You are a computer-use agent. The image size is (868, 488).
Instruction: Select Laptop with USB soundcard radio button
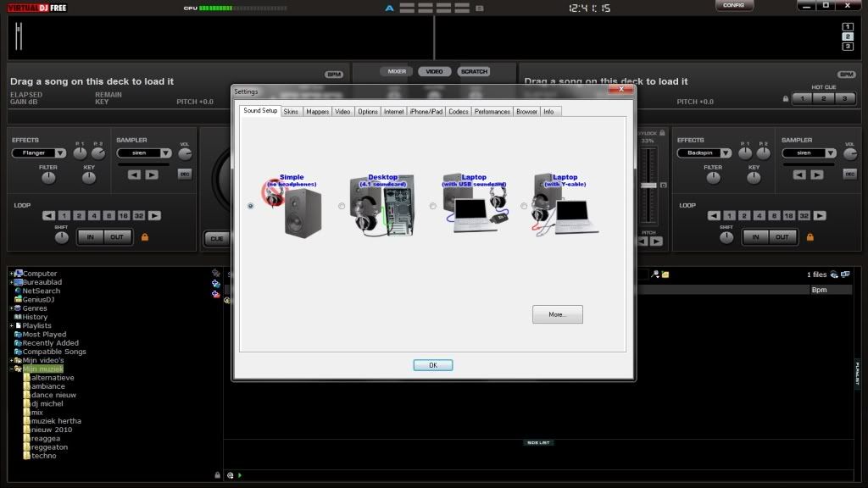(433, 206)
